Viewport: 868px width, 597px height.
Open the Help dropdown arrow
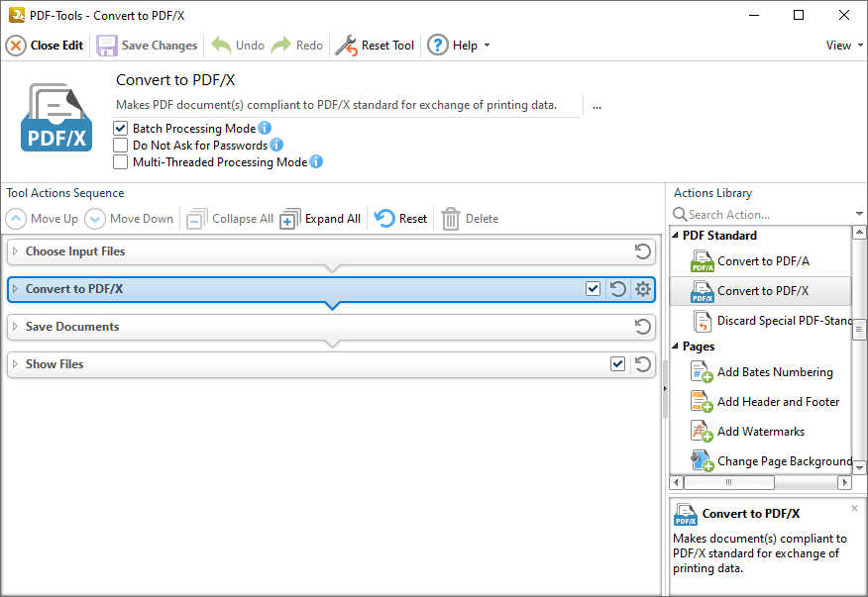488,46
